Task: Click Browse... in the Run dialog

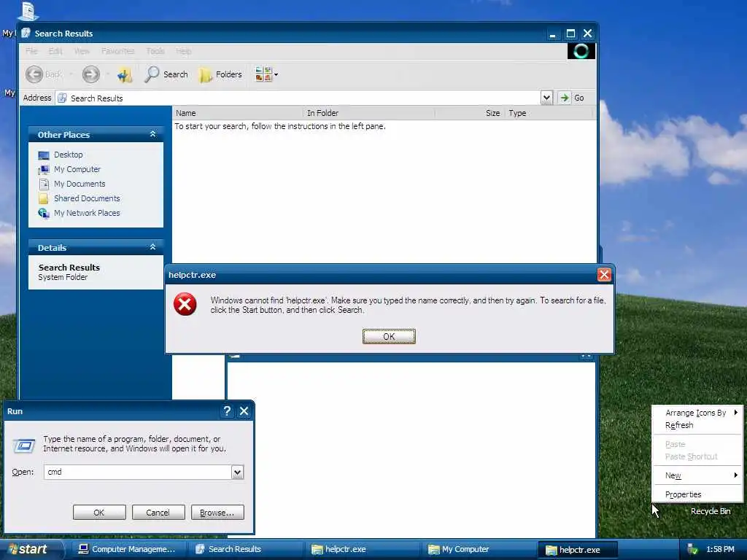Action: click(217, 513)
